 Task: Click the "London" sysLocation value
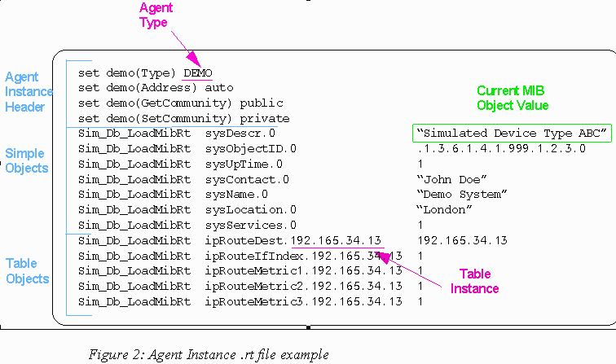click(443, 209)
